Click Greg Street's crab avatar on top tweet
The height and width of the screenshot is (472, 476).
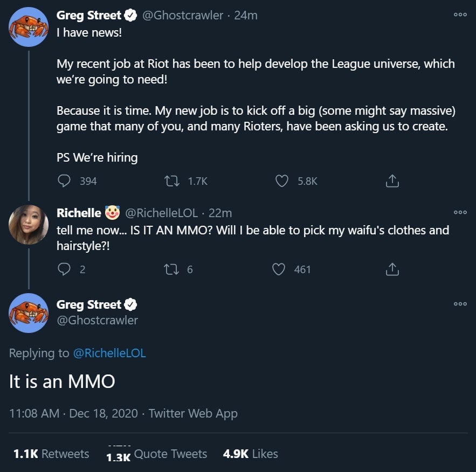[x=29, y=27]
